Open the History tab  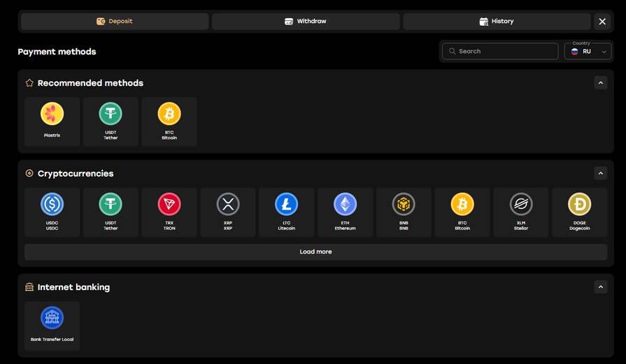point(497,22)
